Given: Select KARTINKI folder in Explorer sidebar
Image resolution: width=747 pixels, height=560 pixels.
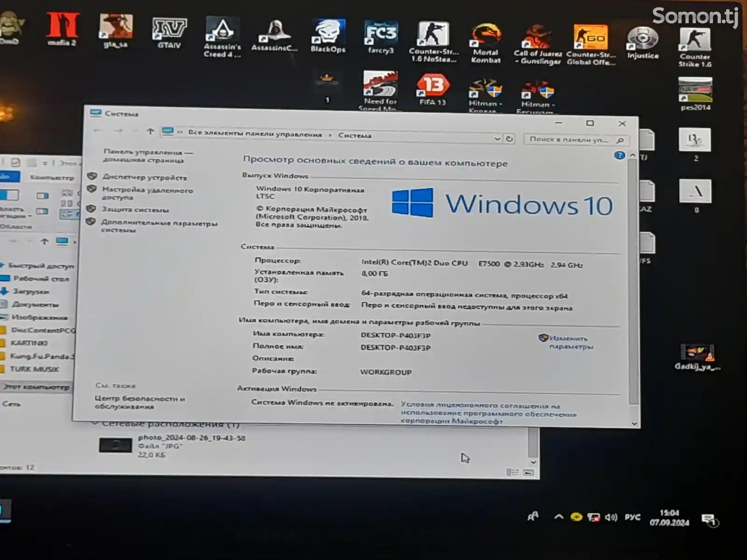Looking at the screenshot, I should click(29, 343).
